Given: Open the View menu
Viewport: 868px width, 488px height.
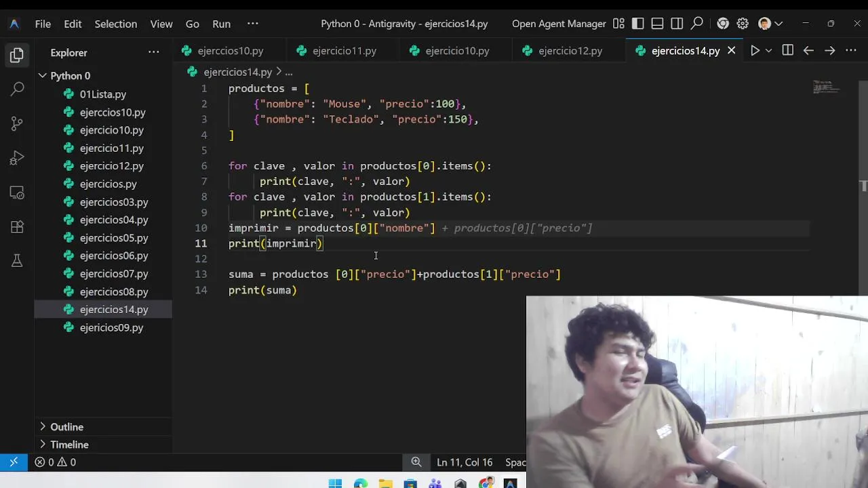Looking at the screenshot, I should 161,24.
